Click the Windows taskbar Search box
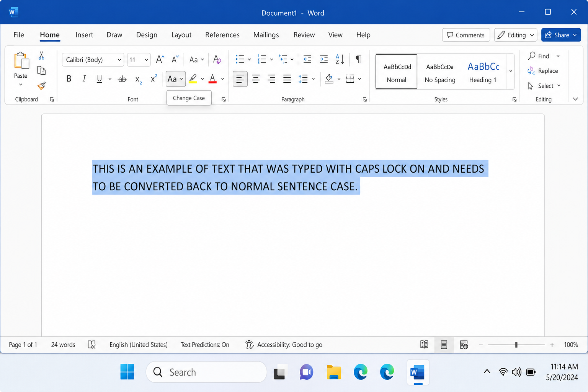Screen dimensions: 588x392 206,372
